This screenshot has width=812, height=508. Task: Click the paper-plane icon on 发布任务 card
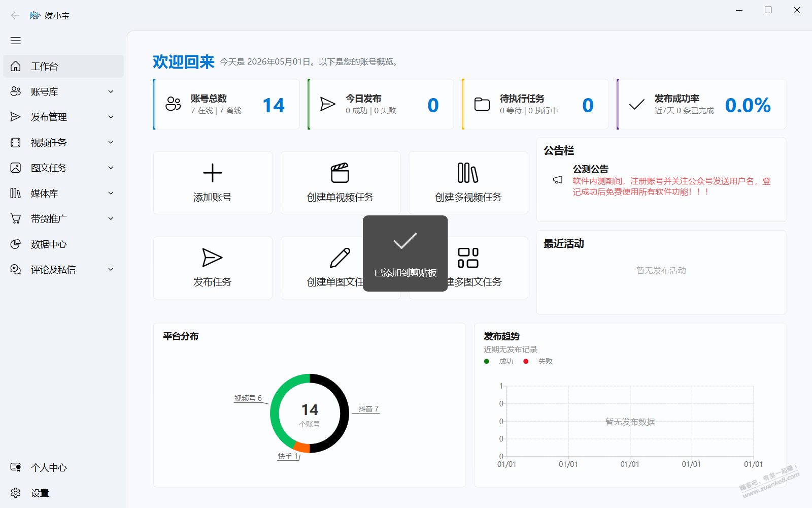click(212, 258)
